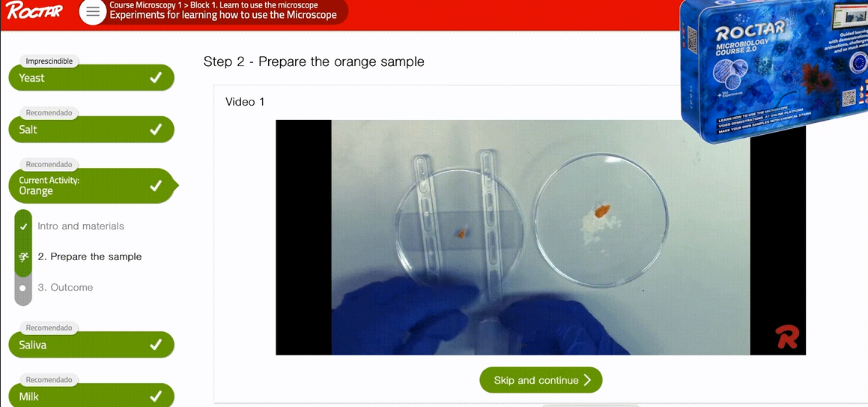Click Skip and continue button

click(541, 380)
